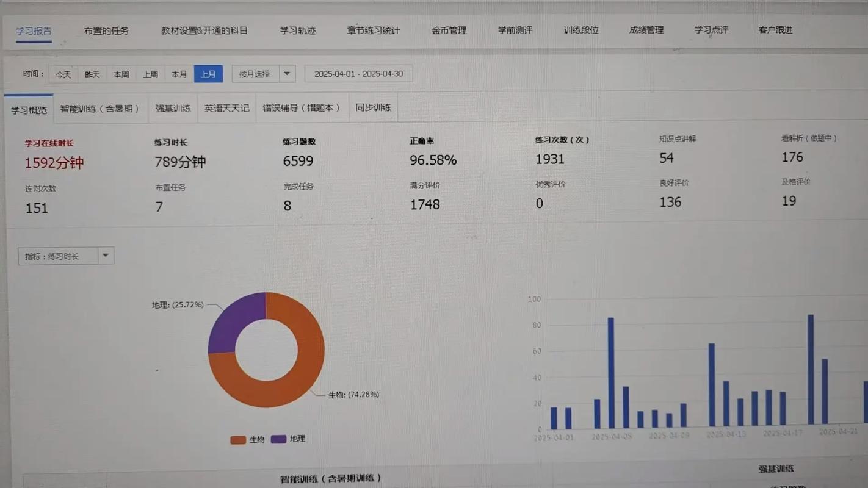Select 训练段位 in top navigation

[x=581, y=30]
